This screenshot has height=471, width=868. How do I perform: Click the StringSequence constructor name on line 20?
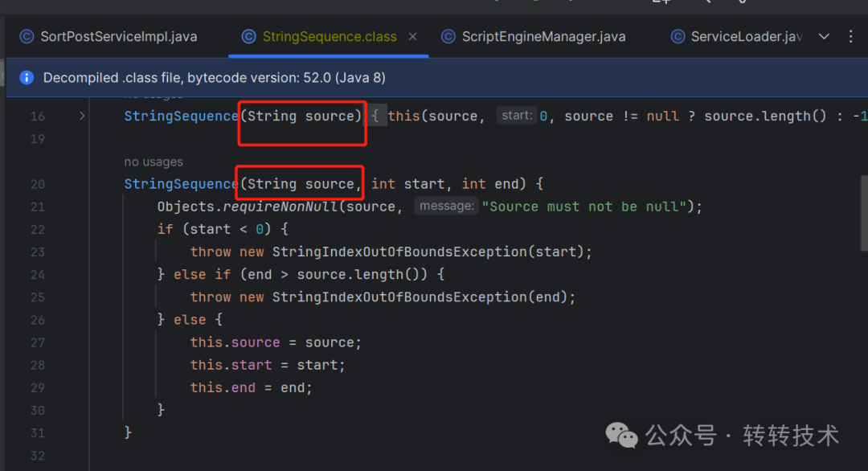click(181, 184)
